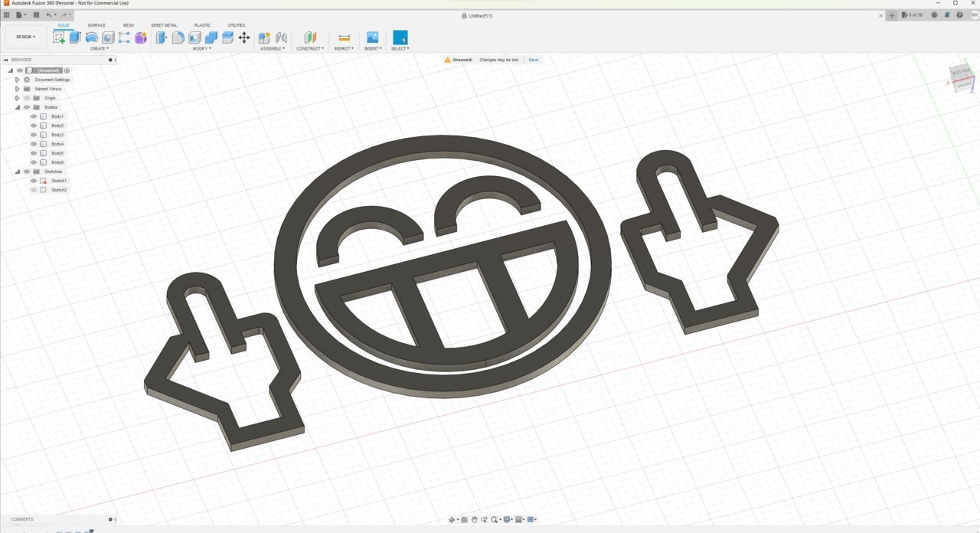
Task: Expand the Origin folder
Action: click(x=17, y=98)
